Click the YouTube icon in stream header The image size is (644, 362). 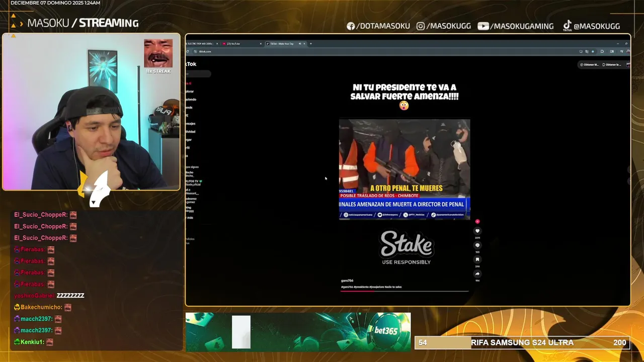point(483,26)
